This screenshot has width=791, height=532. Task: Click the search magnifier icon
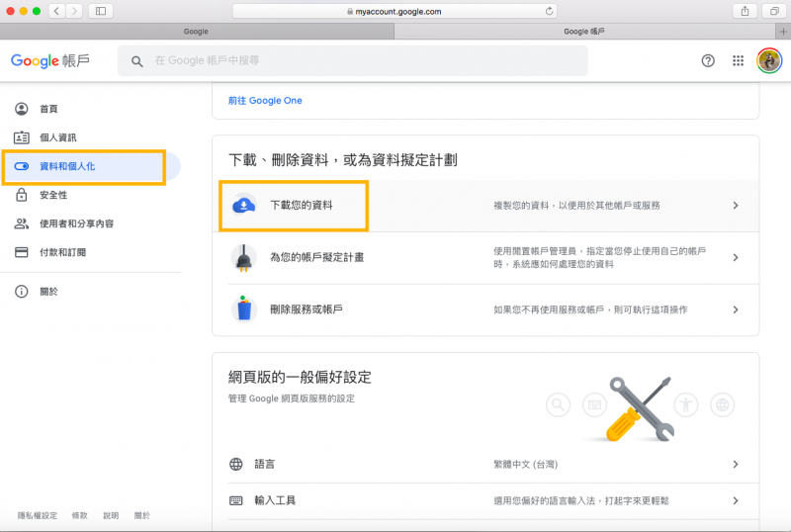click(136, 61)
